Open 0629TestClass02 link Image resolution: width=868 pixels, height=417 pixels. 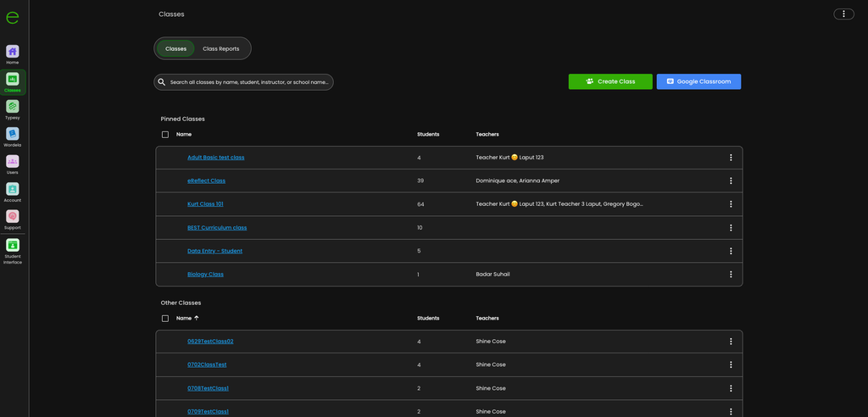tap(210, 341)
